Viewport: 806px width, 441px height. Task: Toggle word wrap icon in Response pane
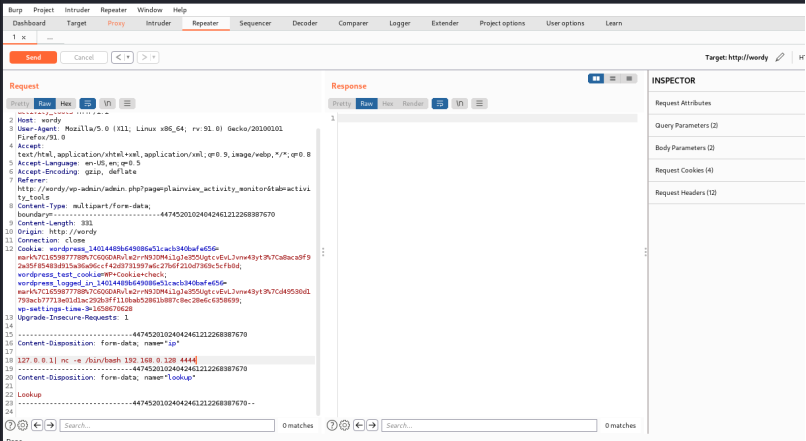click(x=439, y=103)
